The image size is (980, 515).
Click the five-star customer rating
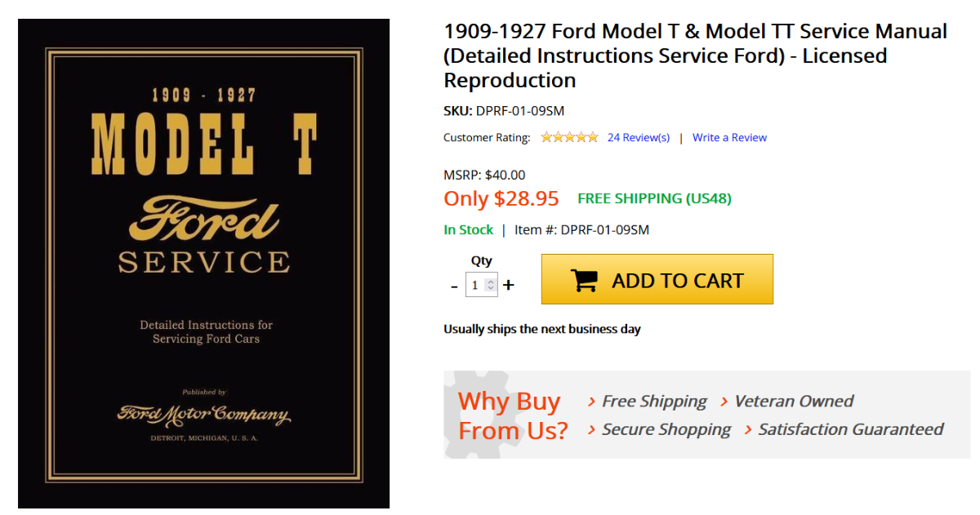(x=569, y=137)
